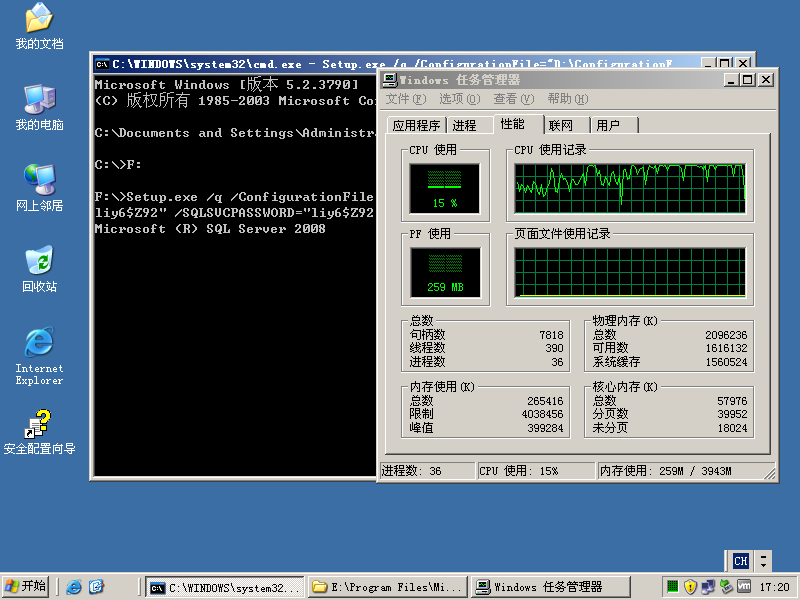Click the network connection tray icon
This screenshot has height=600, width=800.
click(x=708, y=587)
